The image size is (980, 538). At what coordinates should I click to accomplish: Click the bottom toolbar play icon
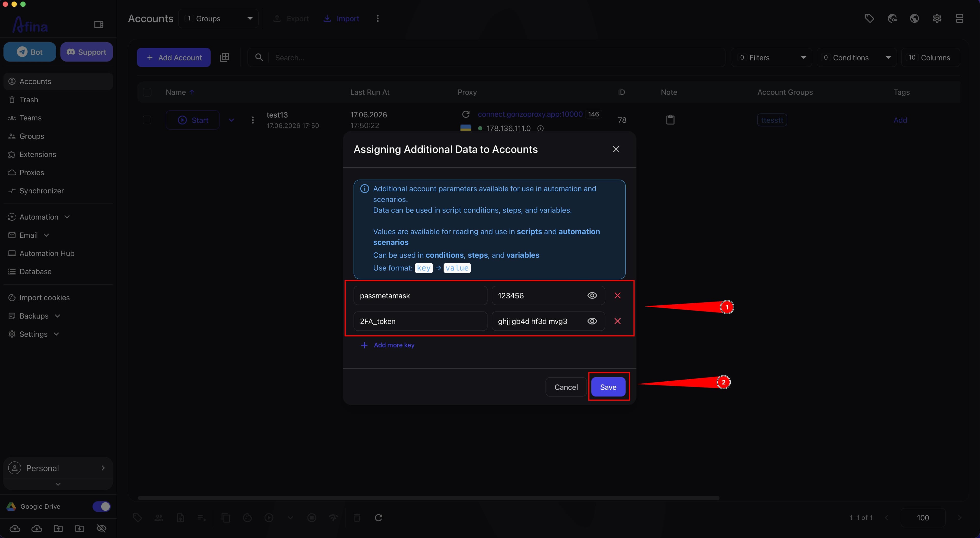pyautogui.click(x=269, y=518)
